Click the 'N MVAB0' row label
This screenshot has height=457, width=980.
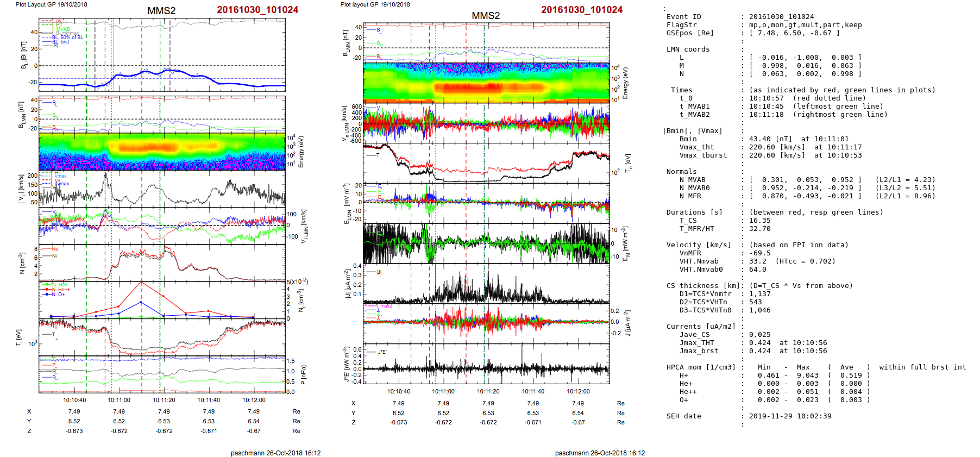[x=694, y=188]
